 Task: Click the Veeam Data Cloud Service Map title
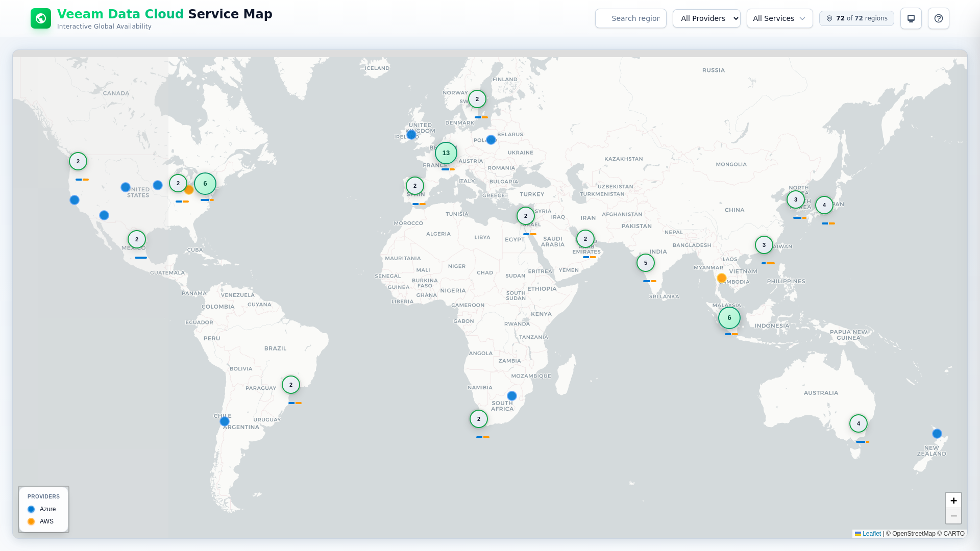pos(165,14)
